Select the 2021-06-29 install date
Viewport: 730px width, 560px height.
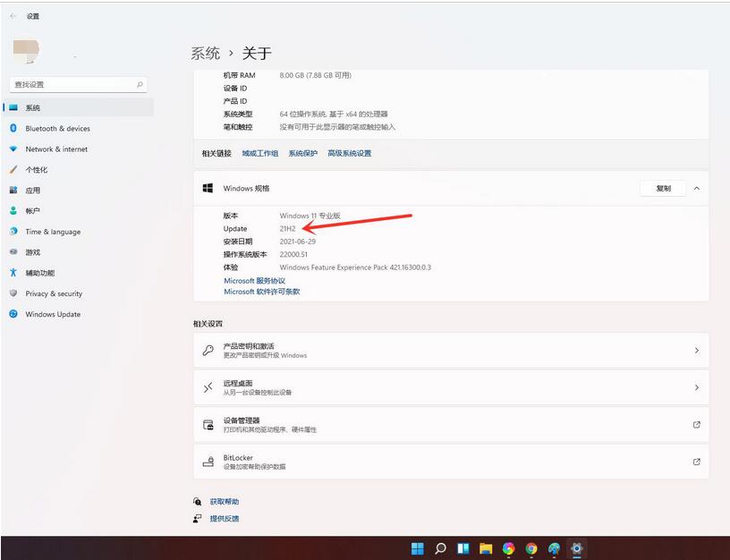coord(298,242)
